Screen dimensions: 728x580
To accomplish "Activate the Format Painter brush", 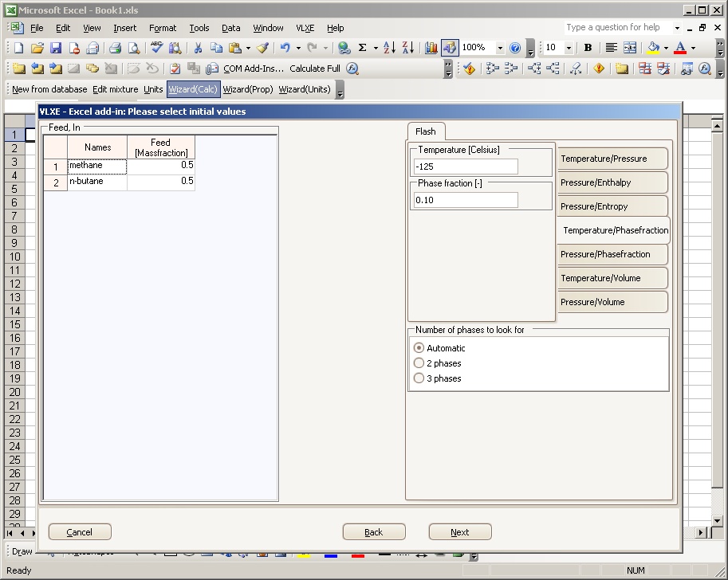I will pyautogui.click(x=263, y=47).
